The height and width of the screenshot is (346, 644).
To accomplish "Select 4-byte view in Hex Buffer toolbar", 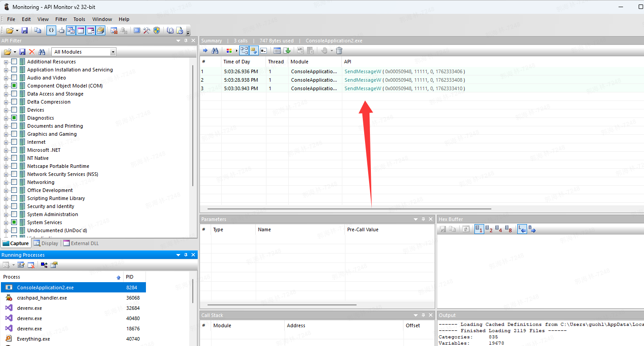I will pos(499,229).
